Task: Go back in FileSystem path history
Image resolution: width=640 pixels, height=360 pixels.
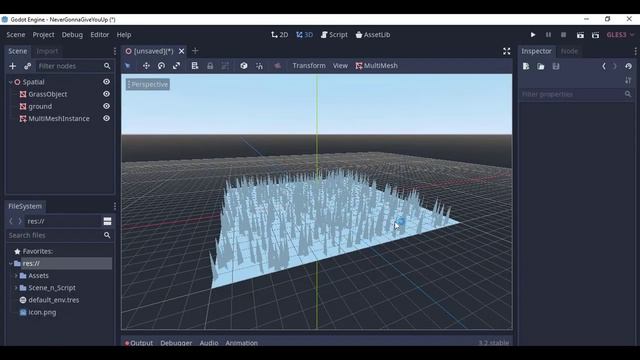Action: [11, 221]
